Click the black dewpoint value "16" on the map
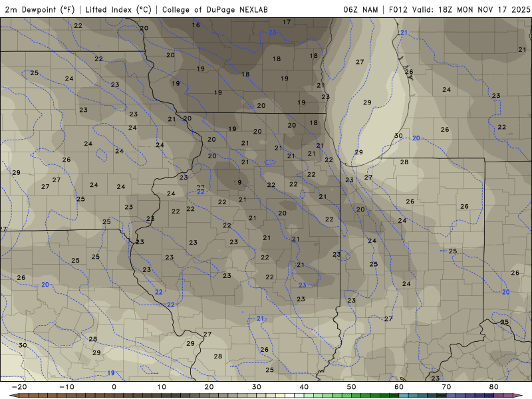Screen dimensions: 532x399 [196, 25]
